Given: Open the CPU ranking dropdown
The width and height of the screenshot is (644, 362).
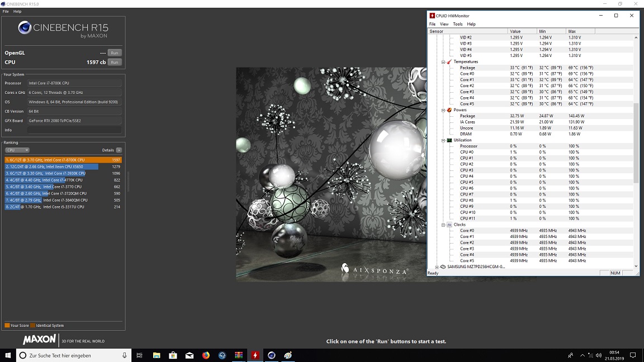Looking at the screenshot, I should pos(17,150).
